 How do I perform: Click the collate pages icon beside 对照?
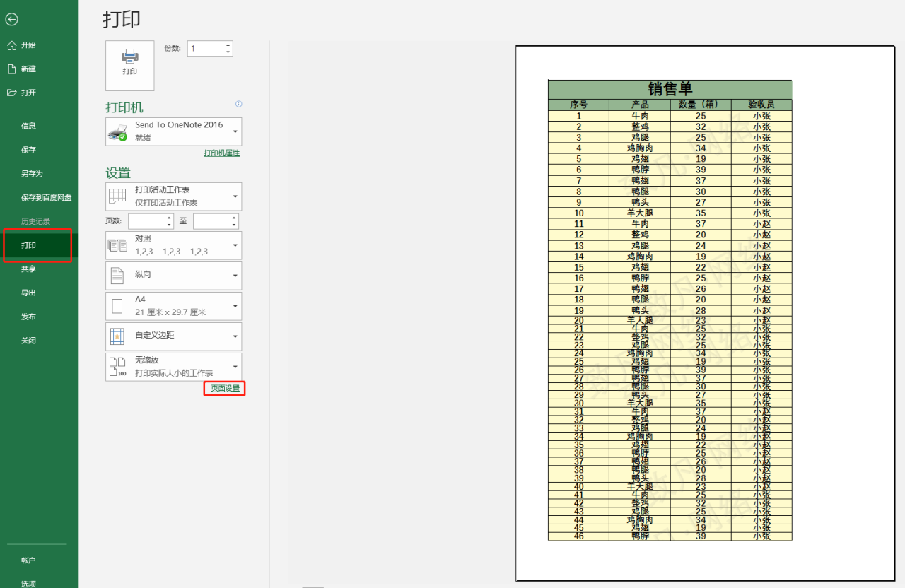click(117, 245)
